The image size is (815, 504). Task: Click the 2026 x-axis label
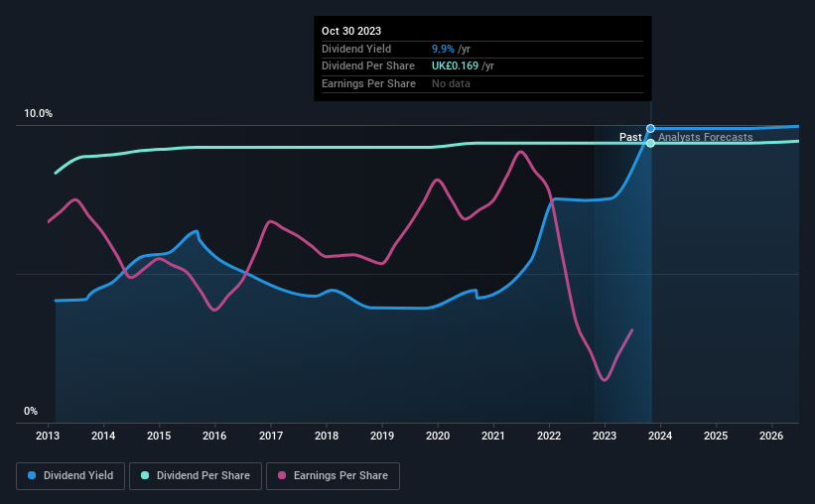click(771, 436)
